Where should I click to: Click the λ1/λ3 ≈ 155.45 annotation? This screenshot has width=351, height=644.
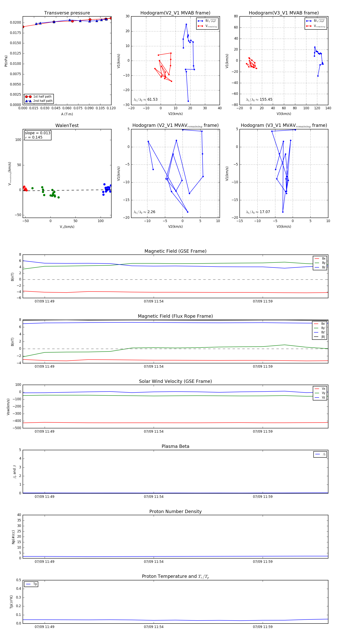(259, 100)
